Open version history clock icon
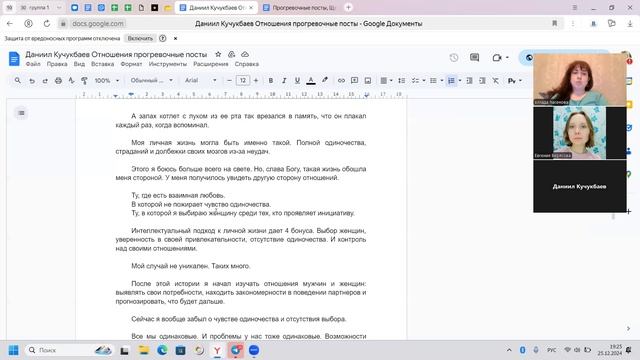 pos(454,58)
